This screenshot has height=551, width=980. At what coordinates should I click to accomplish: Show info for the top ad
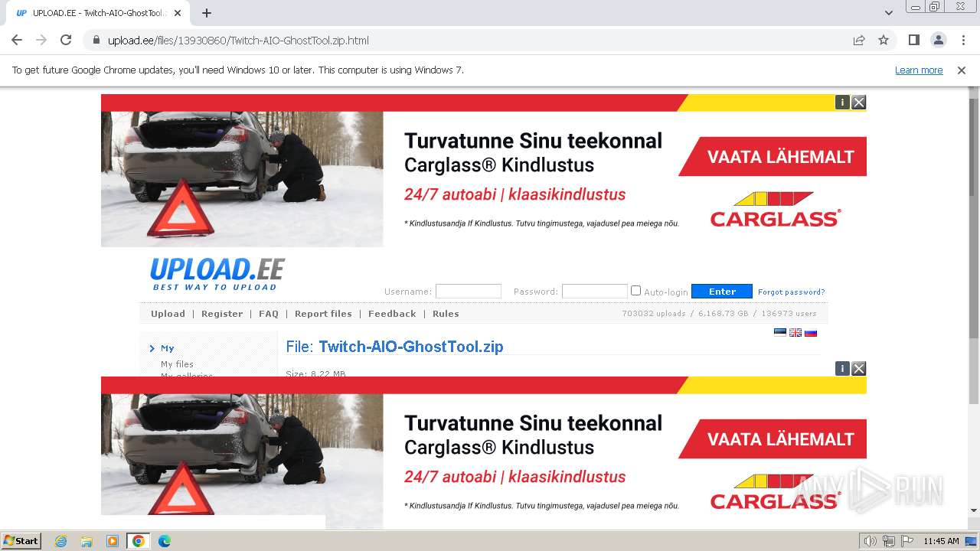pos(842,102)
